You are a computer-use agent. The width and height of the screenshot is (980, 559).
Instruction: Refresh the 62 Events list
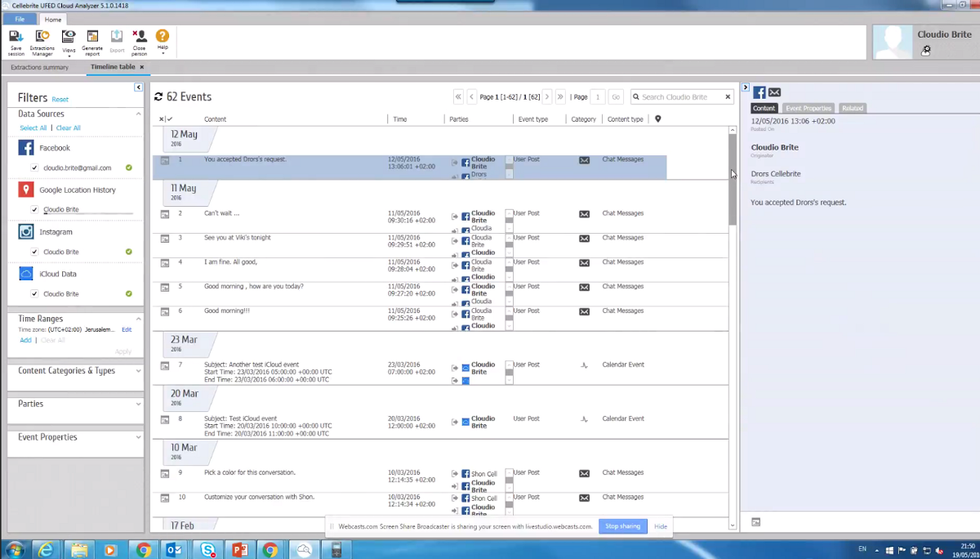pos(158,97)
